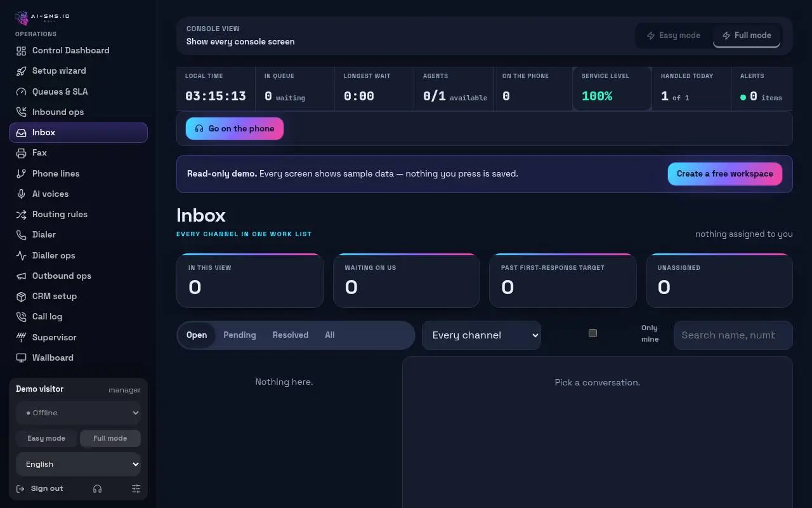The height and width of the screenshot is (508, 812).
Task: Click Go on the phone button
Action: [x=235, y=129]
